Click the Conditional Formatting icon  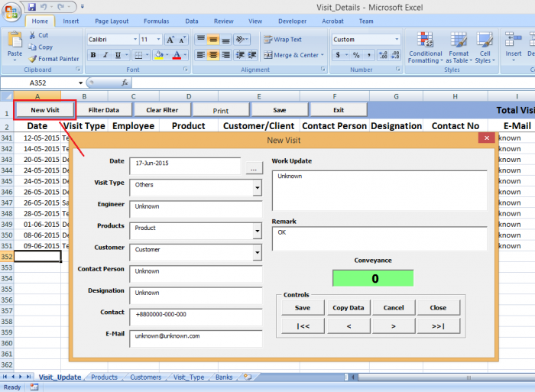point(425,46)
